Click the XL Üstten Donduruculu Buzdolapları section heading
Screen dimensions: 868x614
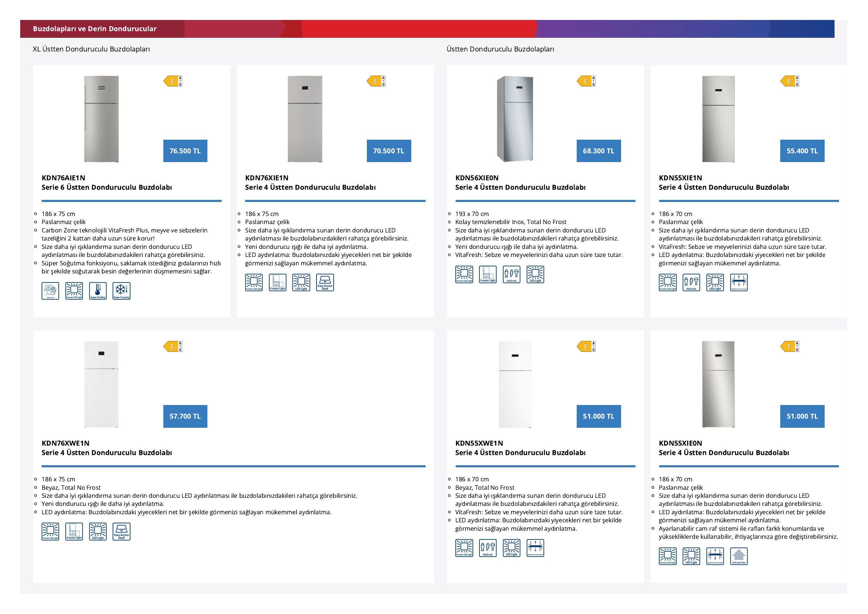tap(91, 49)
